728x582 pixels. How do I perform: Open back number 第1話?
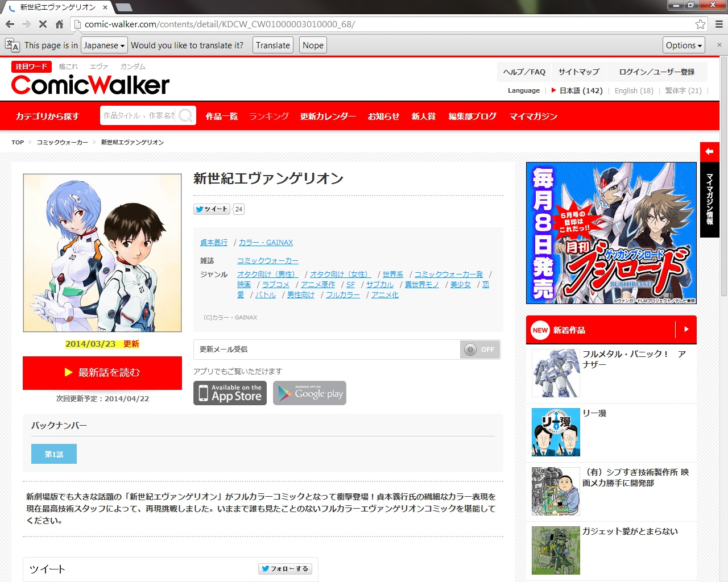pos(54,454)
